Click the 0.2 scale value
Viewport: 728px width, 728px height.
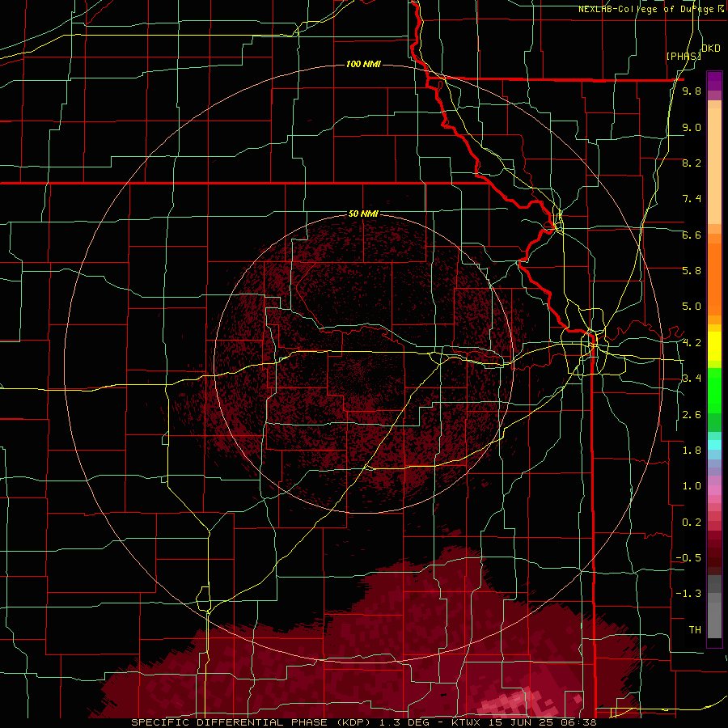click(692, 523)
